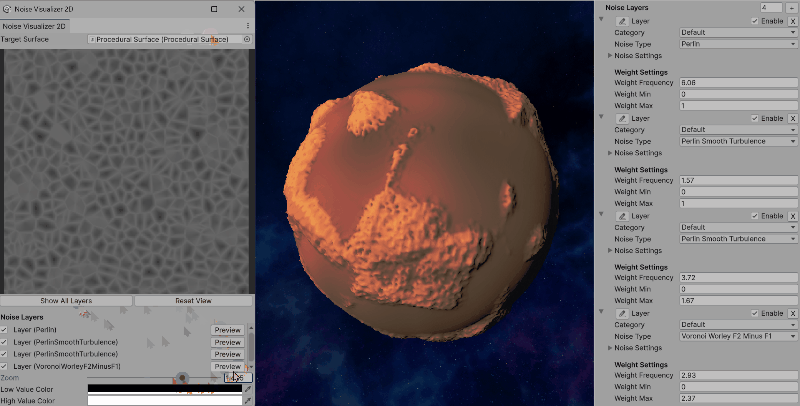The image size is (800, 406).
Task: Delete the first Perlin layer using X
Action: pos(792,20)
